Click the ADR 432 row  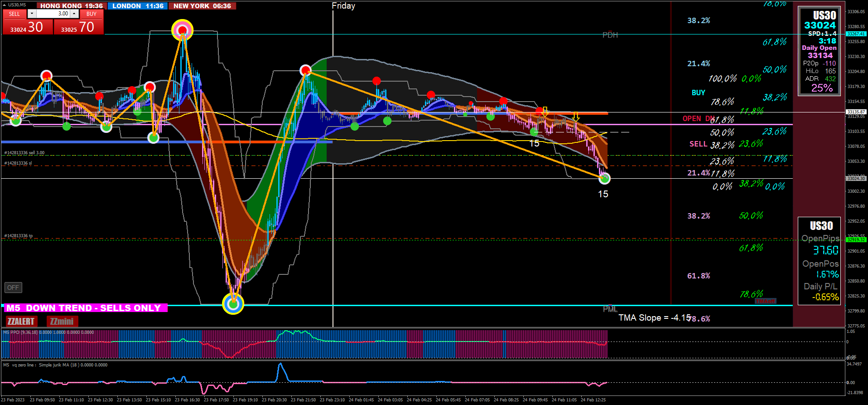coord(820,79)
